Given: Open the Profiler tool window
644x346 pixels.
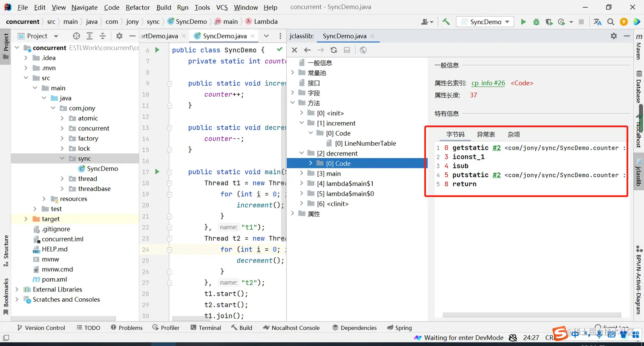Looking at the screenshot, I should (166, 328).
